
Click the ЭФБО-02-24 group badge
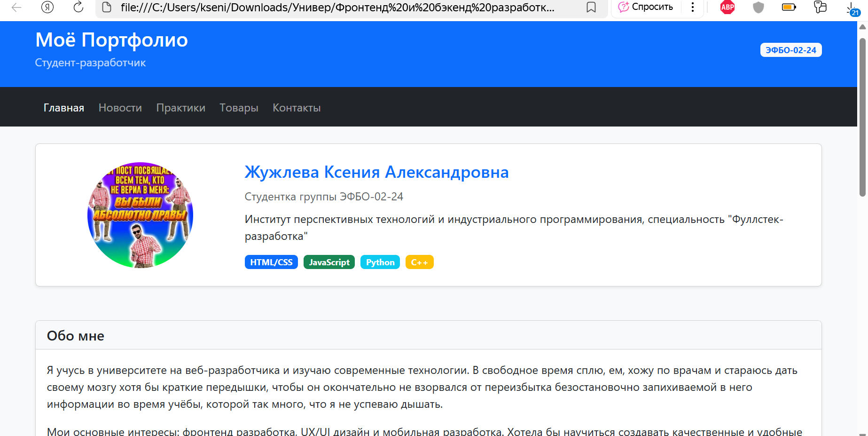(x=790, y=49)
